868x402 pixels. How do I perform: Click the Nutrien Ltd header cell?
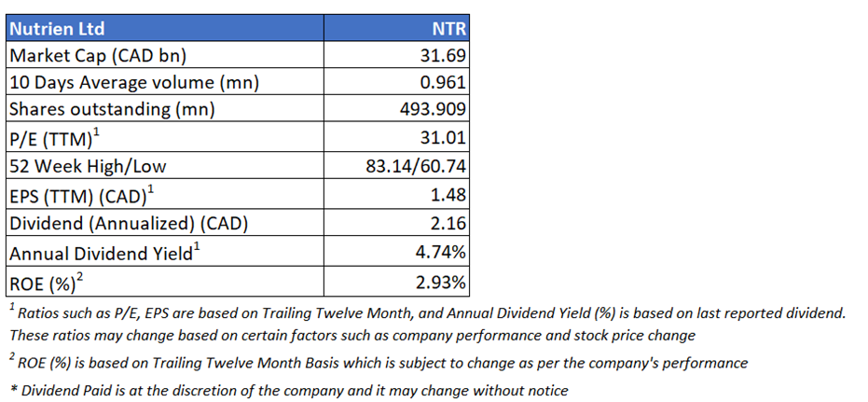pos(57,29)
